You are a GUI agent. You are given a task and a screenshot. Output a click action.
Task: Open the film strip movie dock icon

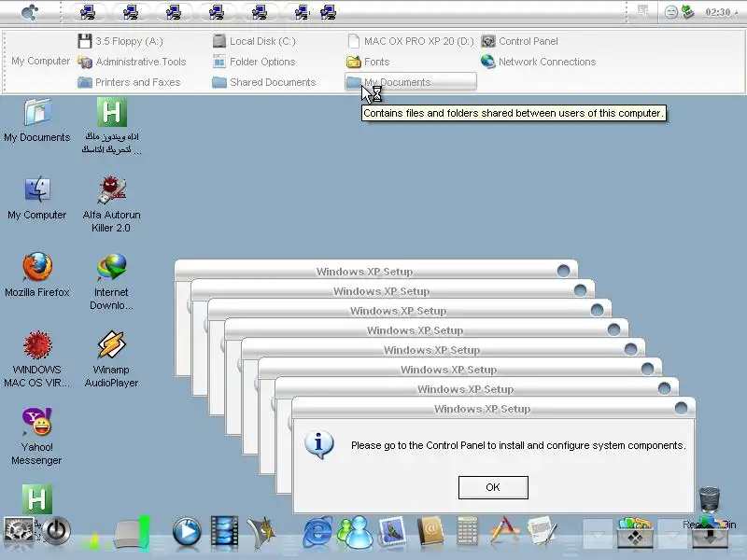click(x=224, y=530)
